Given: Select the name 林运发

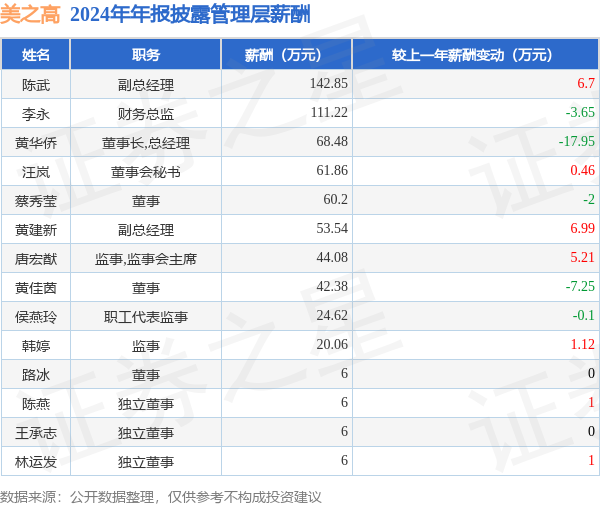Looking at the screenshot, I should pos(36,462).
